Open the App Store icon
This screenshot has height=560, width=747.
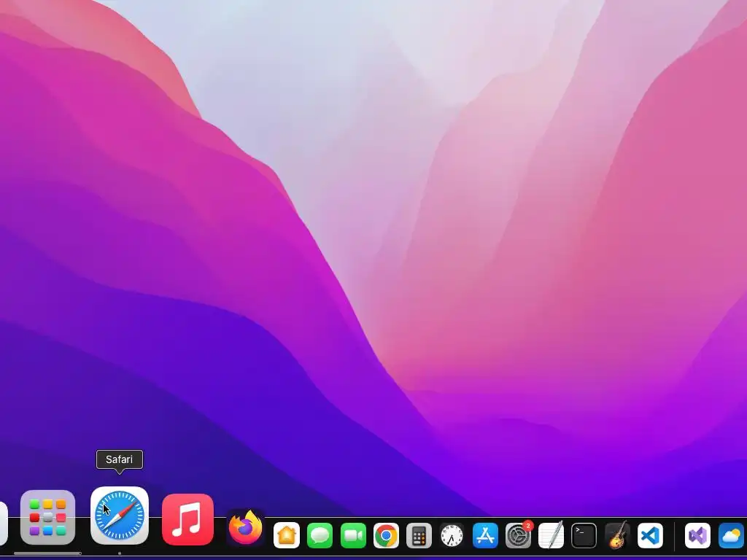tap(485, 535)
